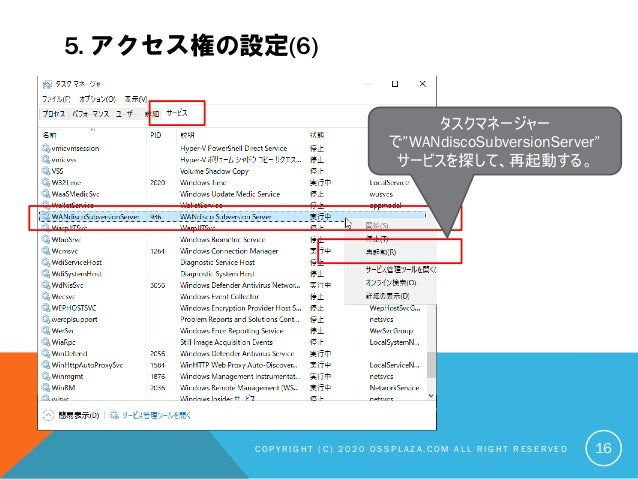Click the service icon next to VSS
This screenshot has height=479, width=638.
tap(46, 171)
